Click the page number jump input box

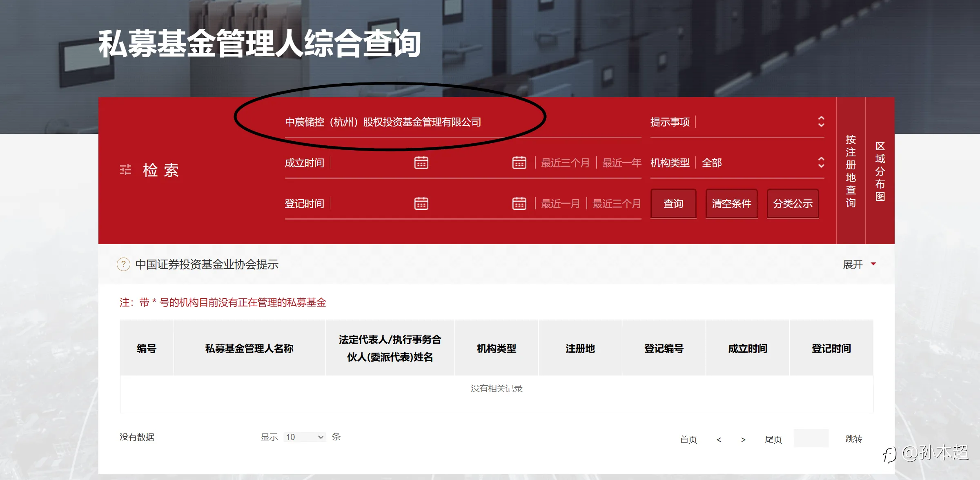point(811,438)
